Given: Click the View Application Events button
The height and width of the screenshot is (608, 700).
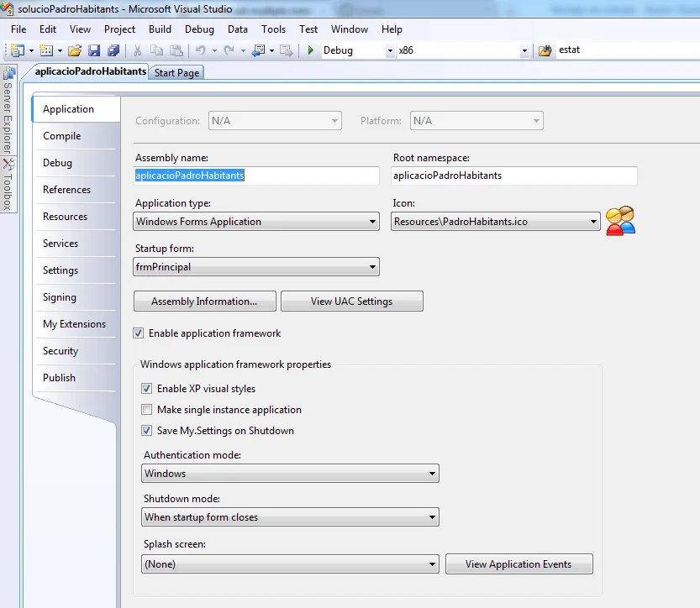Looking at the screenshot, I should click(518, 563).
